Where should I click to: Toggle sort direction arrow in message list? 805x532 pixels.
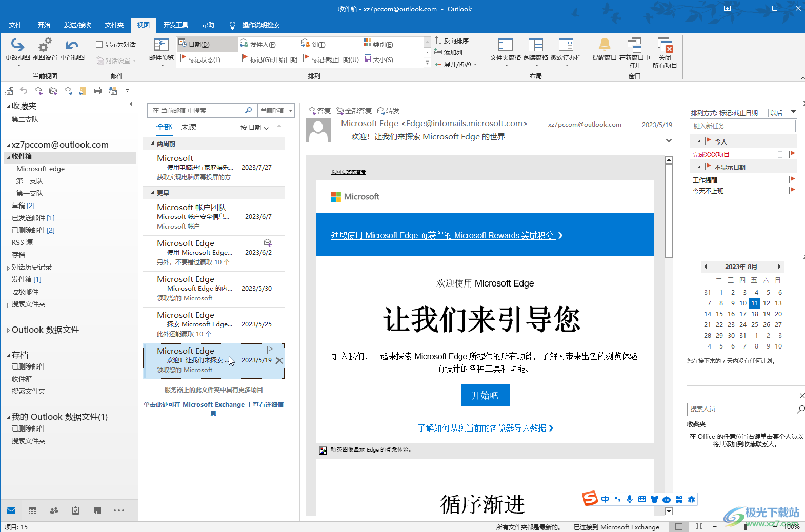[x=279, y=128]
